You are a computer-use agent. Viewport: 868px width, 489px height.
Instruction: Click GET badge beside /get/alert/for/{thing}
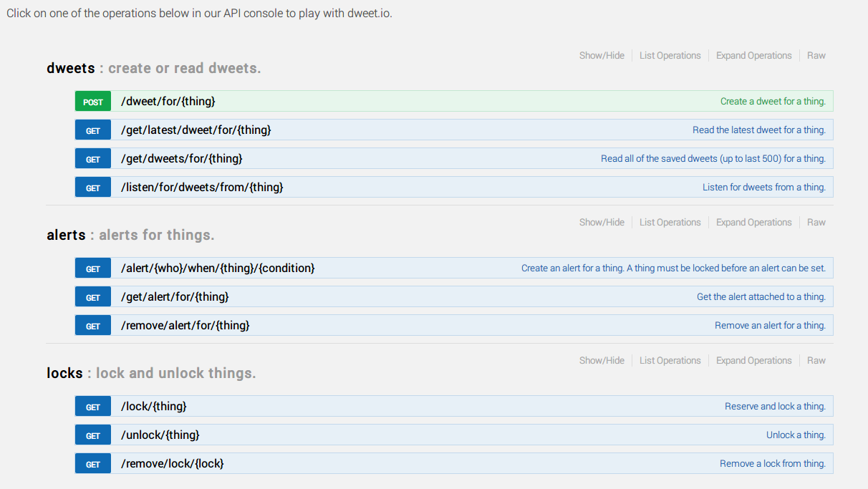93,297
